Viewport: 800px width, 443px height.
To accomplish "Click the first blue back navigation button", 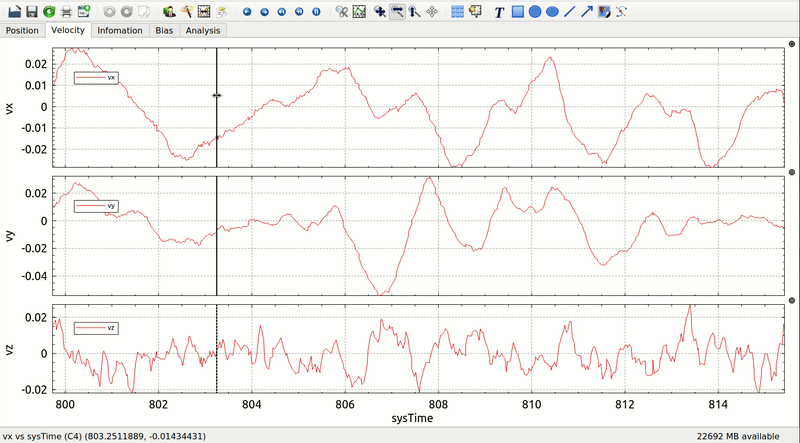I will tap(248, 12).
